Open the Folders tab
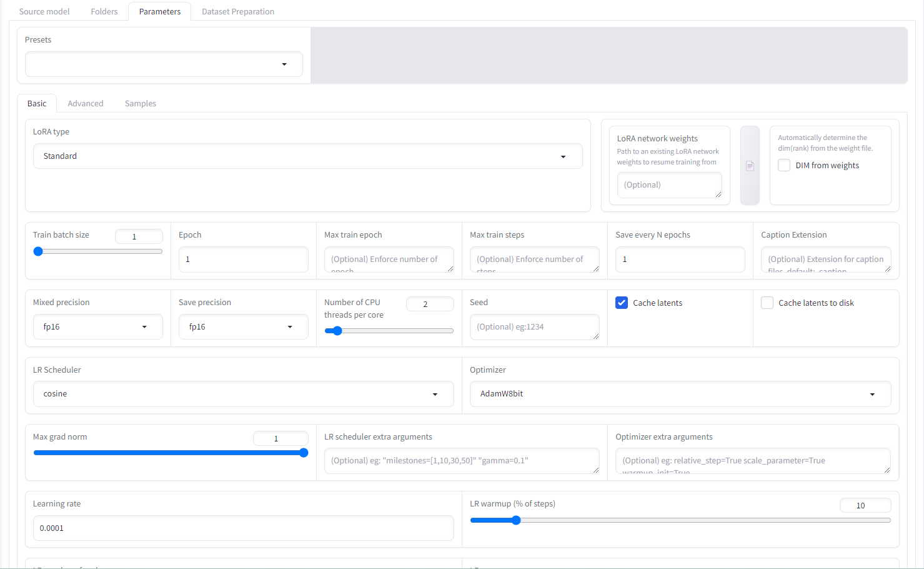This screenshot has height=569, width=924. pos(104,12)
